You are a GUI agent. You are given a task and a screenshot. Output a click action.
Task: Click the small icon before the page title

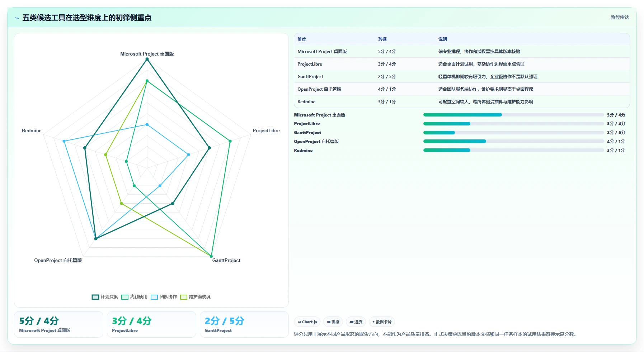(17, 18)
